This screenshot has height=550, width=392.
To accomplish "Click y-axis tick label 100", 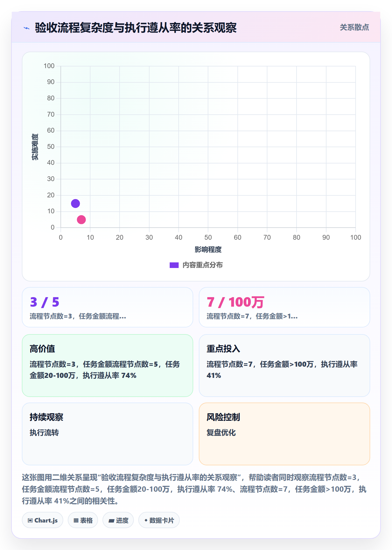I will pyautogui.click(x=49, y=66).
